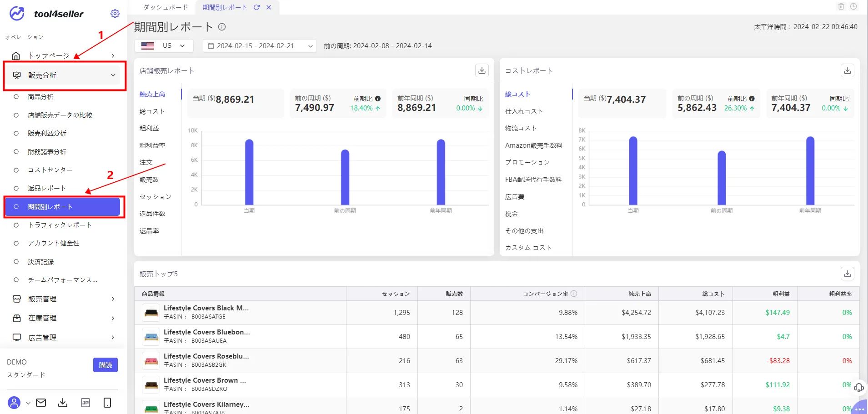Select 販売利益分析 in sidebar
Screen dimensions: 868x414
47,133
